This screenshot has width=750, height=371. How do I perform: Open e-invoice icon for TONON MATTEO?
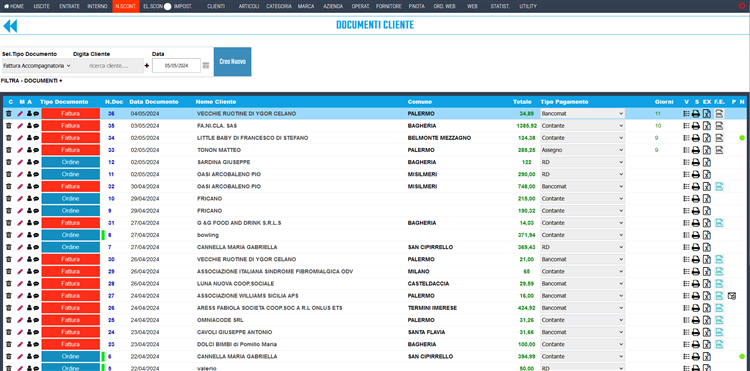pyautogui.click(x=719, y=150)
